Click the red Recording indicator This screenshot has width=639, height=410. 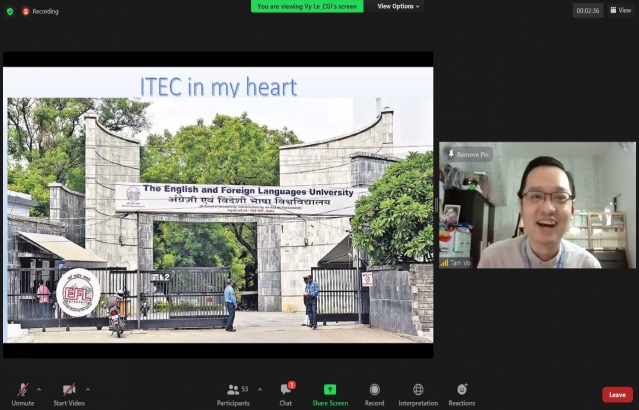40,11
